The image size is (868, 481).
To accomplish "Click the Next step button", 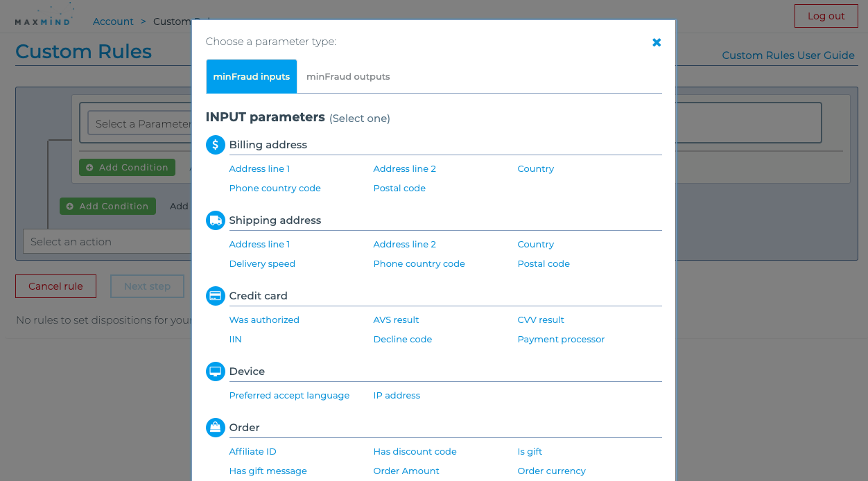I will pyautogui.click(x=147, y=286).
